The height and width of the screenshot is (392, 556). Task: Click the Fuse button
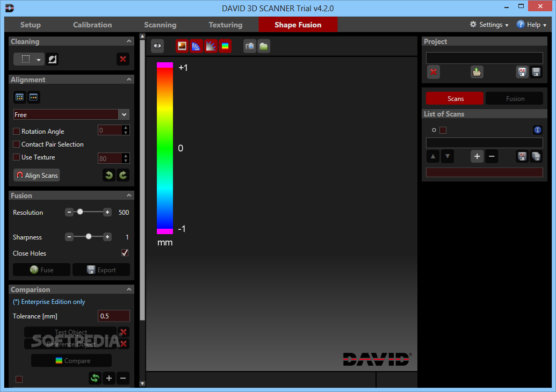(41, 270)
